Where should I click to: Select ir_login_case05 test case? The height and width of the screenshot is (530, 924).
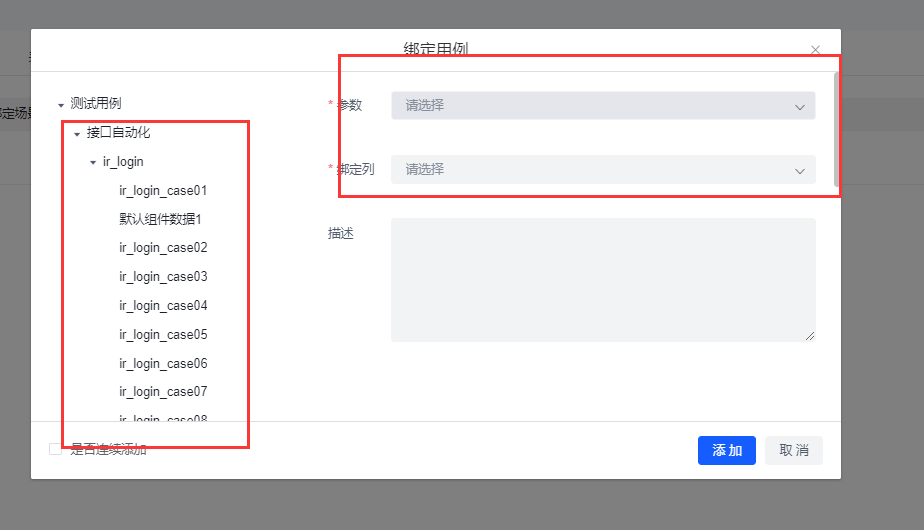pyautogui.click(x=163, y=335)
